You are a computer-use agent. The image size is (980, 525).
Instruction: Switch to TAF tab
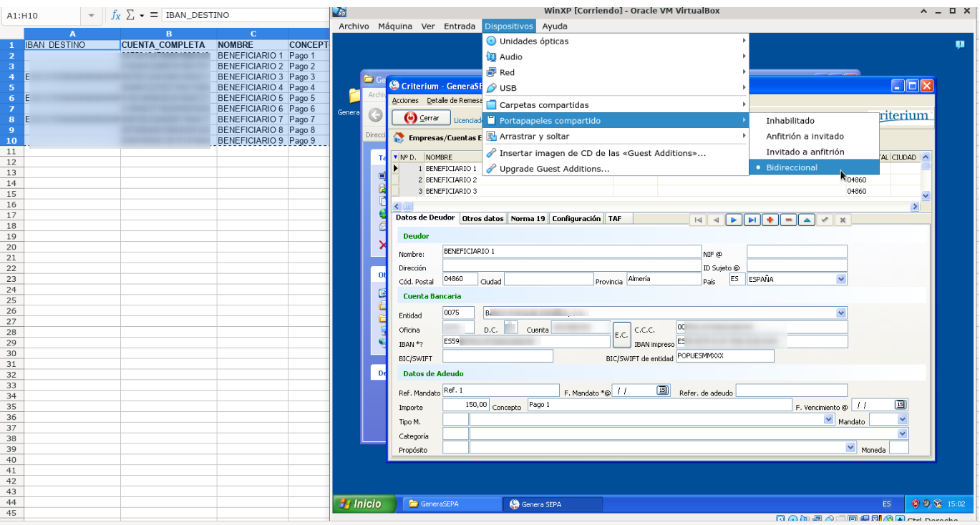click(614, 219)
